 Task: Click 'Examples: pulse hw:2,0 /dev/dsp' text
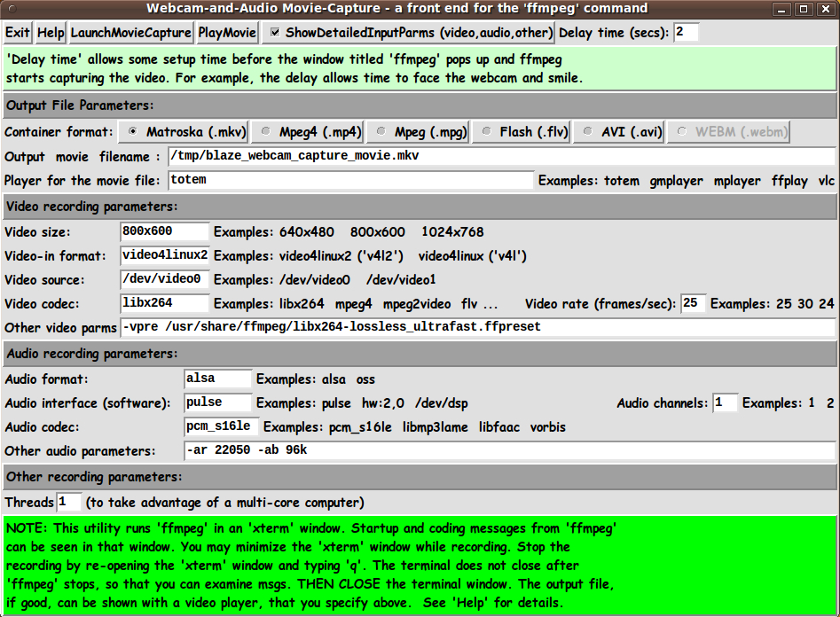tap(362, 403)
